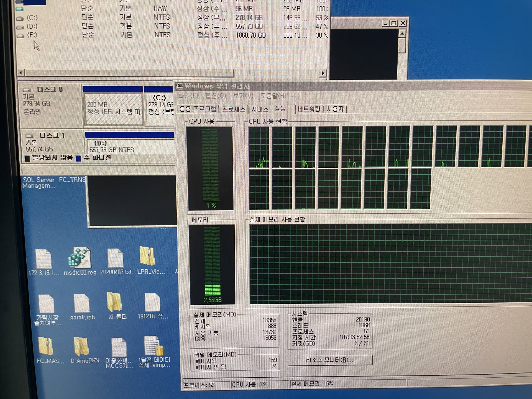Click the right arrow of the horizontal scrollbar
This screenshot has width=532, height=399.
[x=323, y=73]
